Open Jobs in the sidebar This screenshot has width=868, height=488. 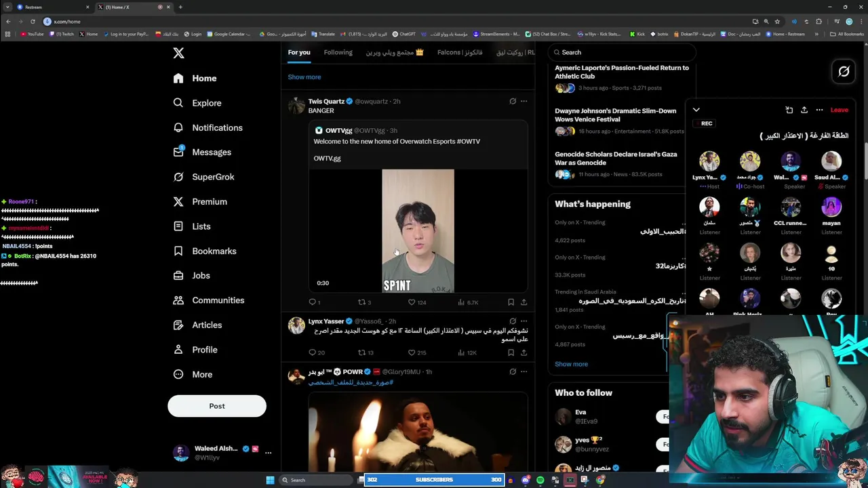pyautogui.click(x=191, y=276)
